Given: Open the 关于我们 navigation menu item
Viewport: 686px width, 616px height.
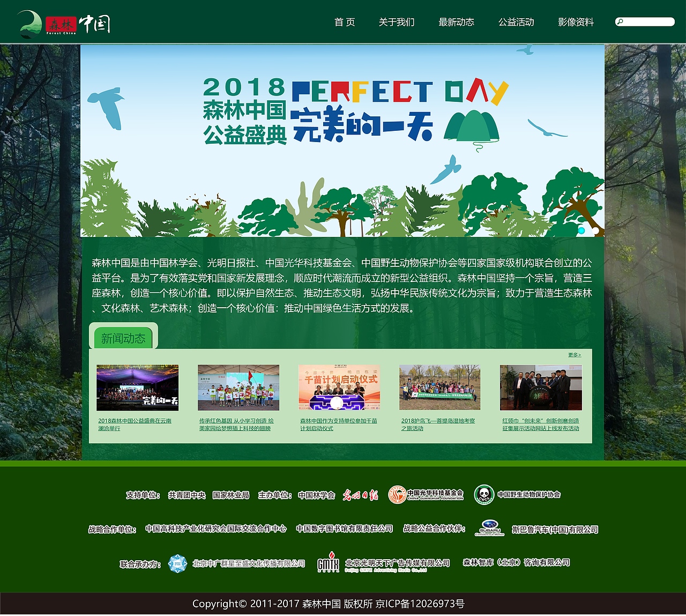Looking at the screenshot, I should [x=396, y=23].
